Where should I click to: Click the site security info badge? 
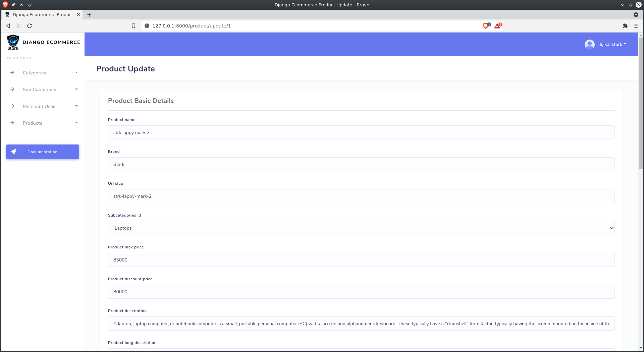click(147, 25)
